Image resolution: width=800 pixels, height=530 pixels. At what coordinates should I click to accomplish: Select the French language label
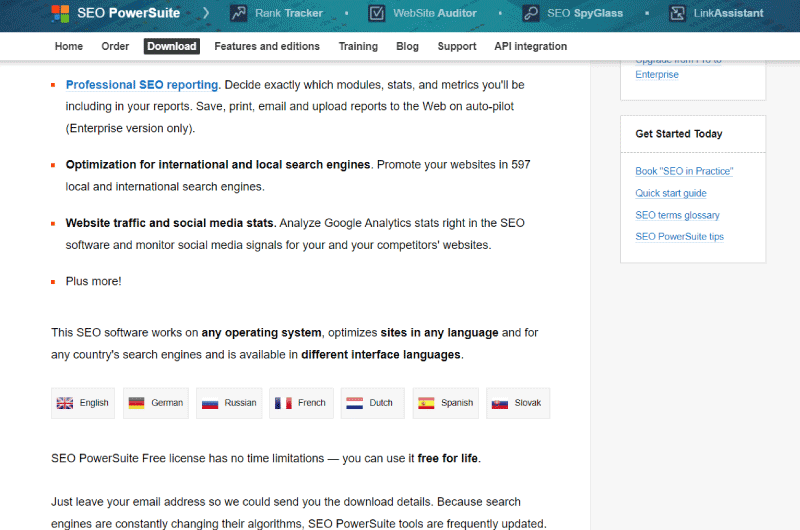(312, 403)
